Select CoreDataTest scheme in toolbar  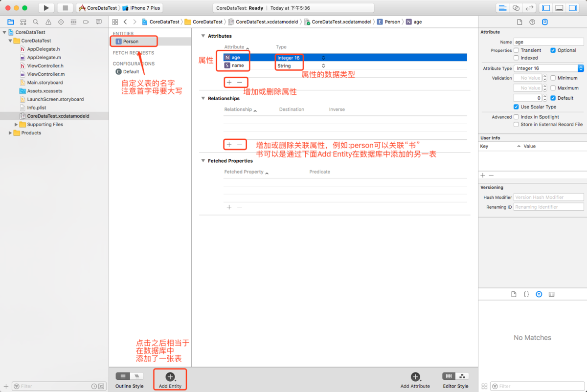[x=99, y=8]
